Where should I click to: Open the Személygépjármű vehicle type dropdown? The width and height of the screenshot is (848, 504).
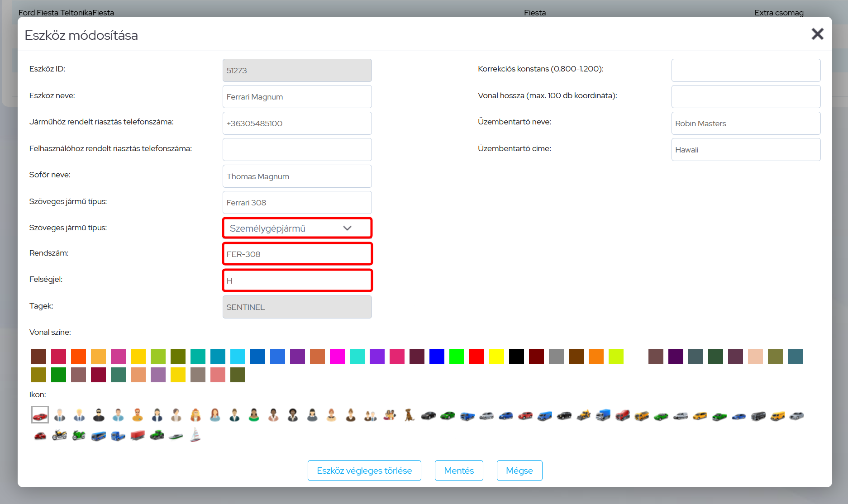point(297,228)
